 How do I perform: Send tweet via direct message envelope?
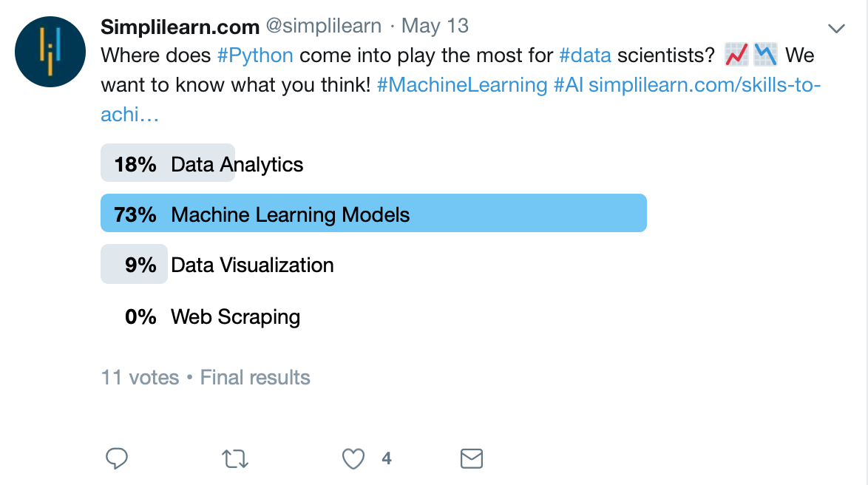pyautogui.click(x=472, y=458)
